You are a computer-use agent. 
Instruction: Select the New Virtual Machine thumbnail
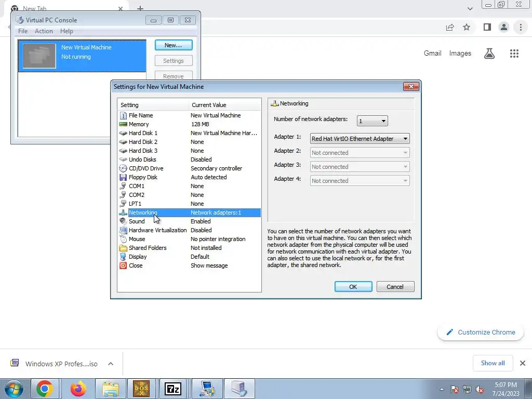point(39,56)
